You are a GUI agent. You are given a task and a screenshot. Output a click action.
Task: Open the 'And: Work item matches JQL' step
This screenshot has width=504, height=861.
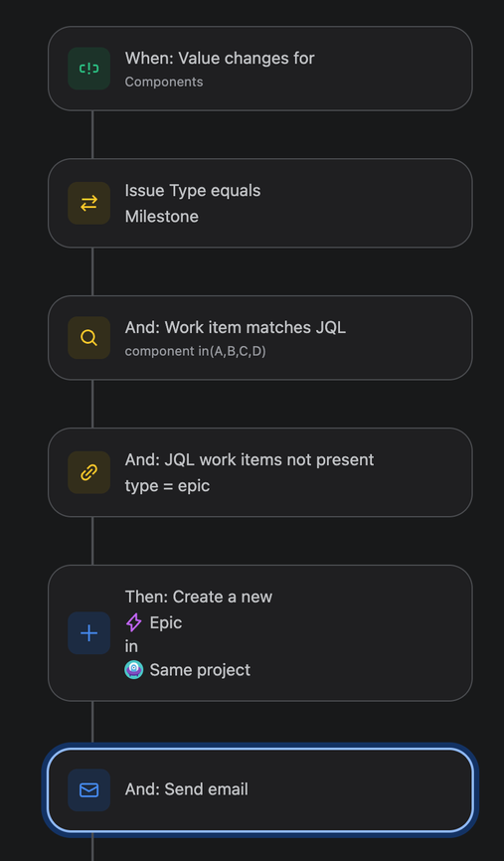[260, 338]
